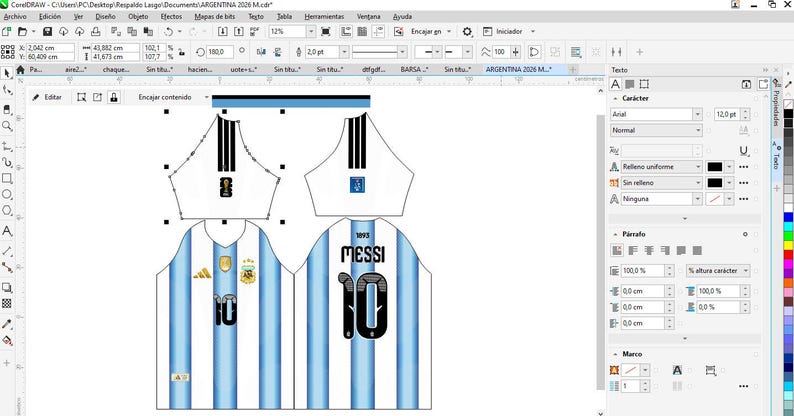Select the Pick tool in the toolbox

7,74
